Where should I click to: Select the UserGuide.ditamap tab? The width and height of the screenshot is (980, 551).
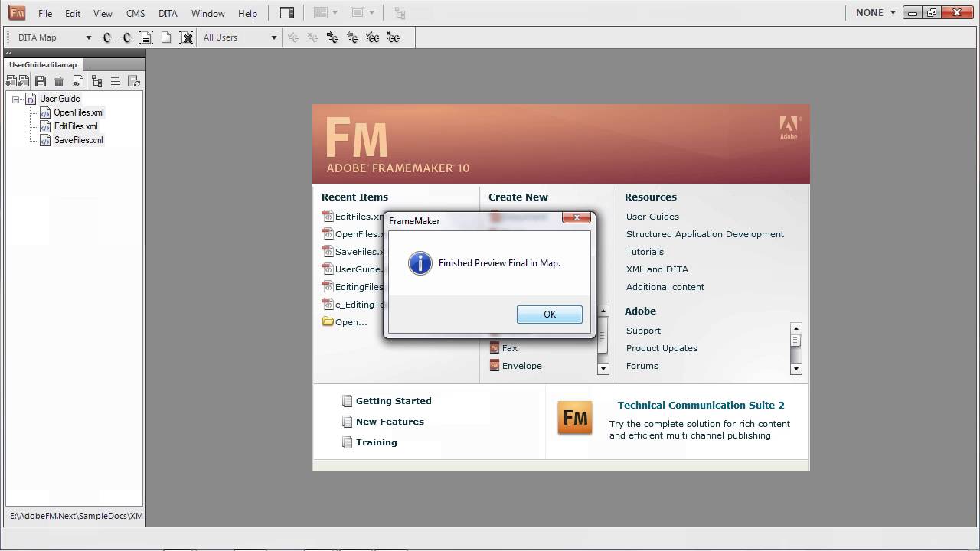point(43,65)
